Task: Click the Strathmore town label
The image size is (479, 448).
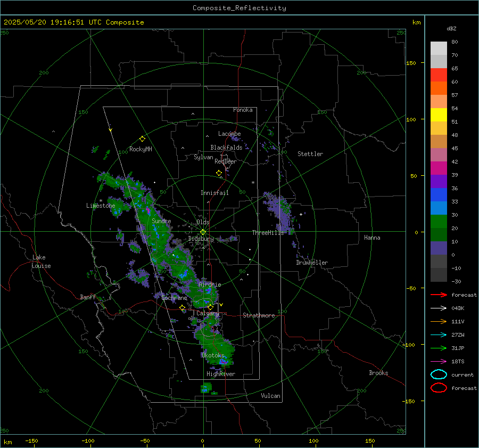Action: (259, 315)
